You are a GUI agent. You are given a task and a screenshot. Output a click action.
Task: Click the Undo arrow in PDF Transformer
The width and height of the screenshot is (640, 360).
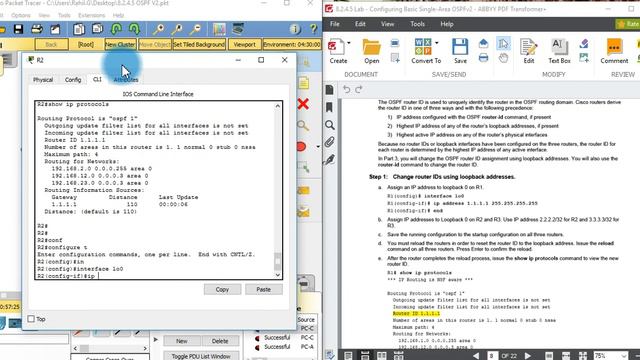point(347,89)
